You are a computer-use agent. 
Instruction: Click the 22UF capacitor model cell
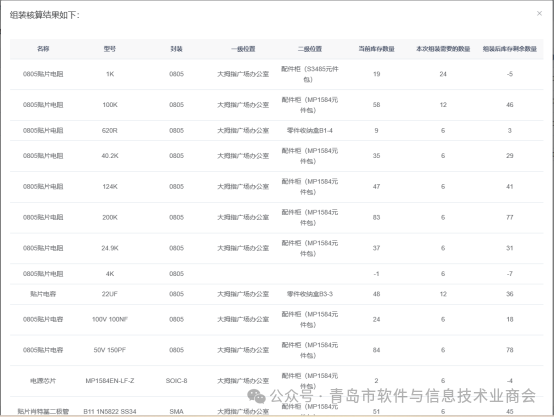point(110,294)
